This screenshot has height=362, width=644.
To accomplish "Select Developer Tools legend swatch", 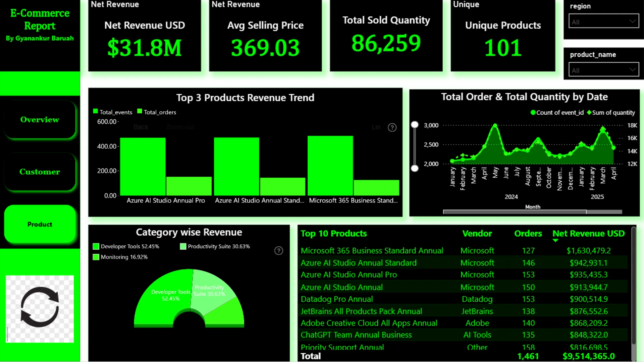I will (96, 246).
